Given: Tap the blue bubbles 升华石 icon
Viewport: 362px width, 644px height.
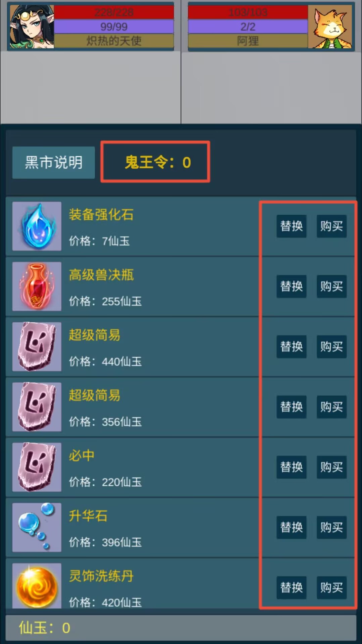Looking at the screenshot, I should 37,527.
